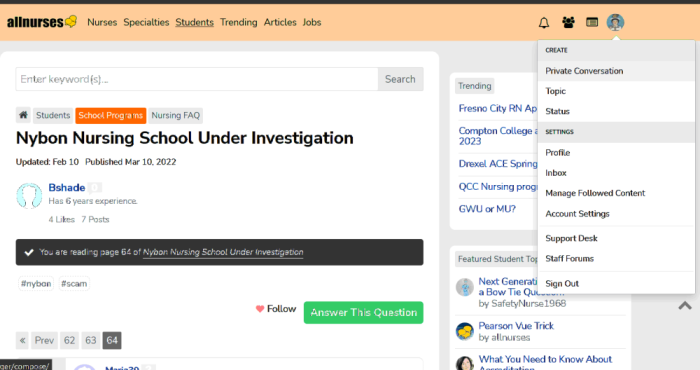Image resolution: width=700 pixels, height=370 pixels.
Task: Select Status from the Create menu
Action: tap(616, 111)
